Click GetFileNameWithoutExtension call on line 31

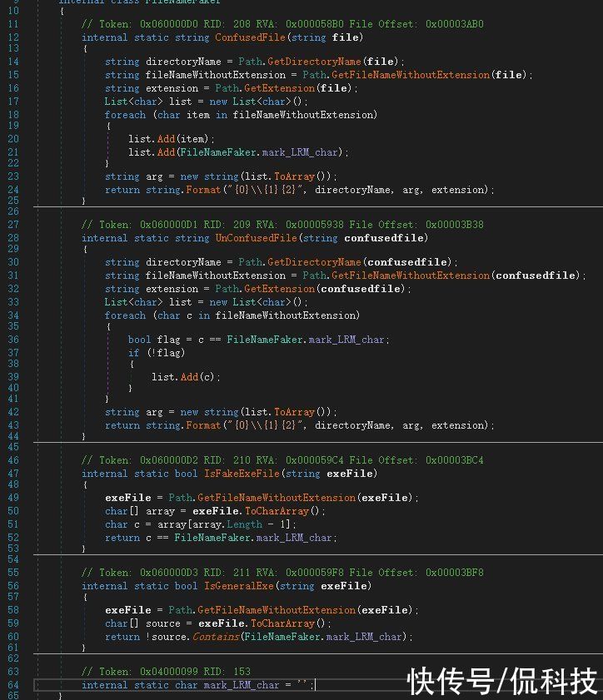[x=411, y=276]
